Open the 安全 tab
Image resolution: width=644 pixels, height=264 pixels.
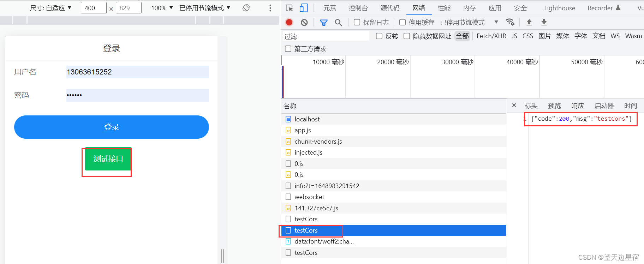point(520,8)
